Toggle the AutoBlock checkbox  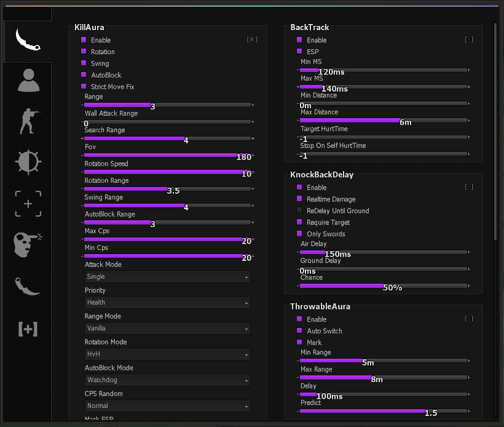84,74
